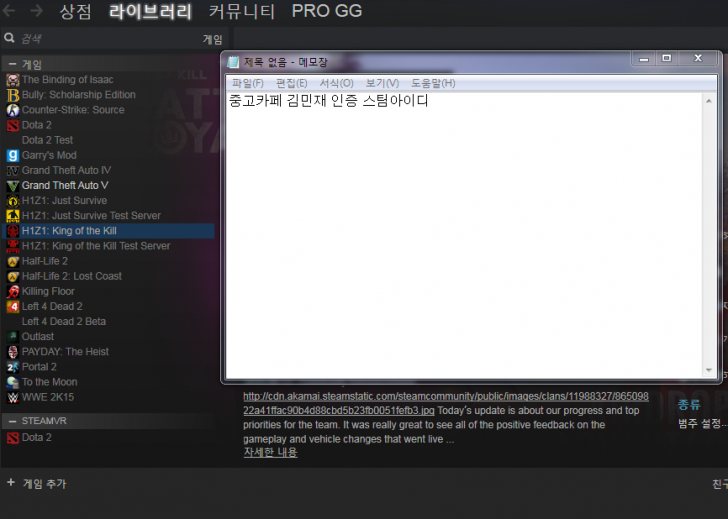Click the Garry's Mod icon
728x519 pixels.
[12, 155]
